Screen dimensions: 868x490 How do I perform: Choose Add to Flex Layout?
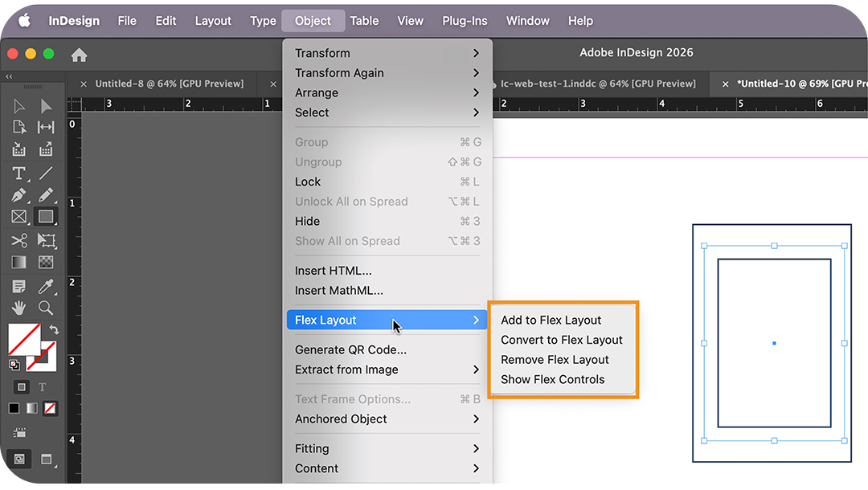click(x=551, y=320)
